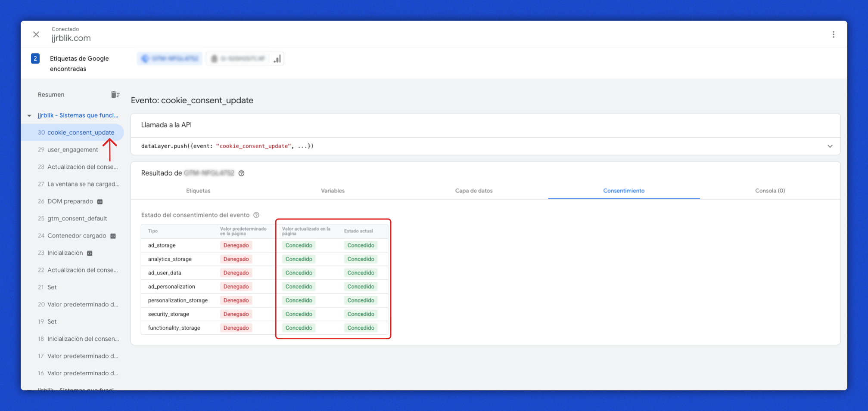This screenshot has width=868, height=411.
Task: Switch to the Etiquetas tab
Action: click(198, 191)
